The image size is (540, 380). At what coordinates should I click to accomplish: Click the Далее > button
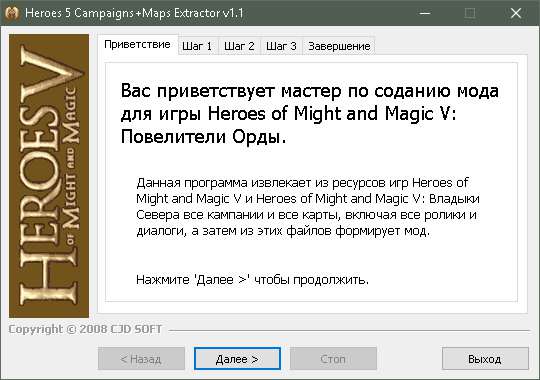237,359
